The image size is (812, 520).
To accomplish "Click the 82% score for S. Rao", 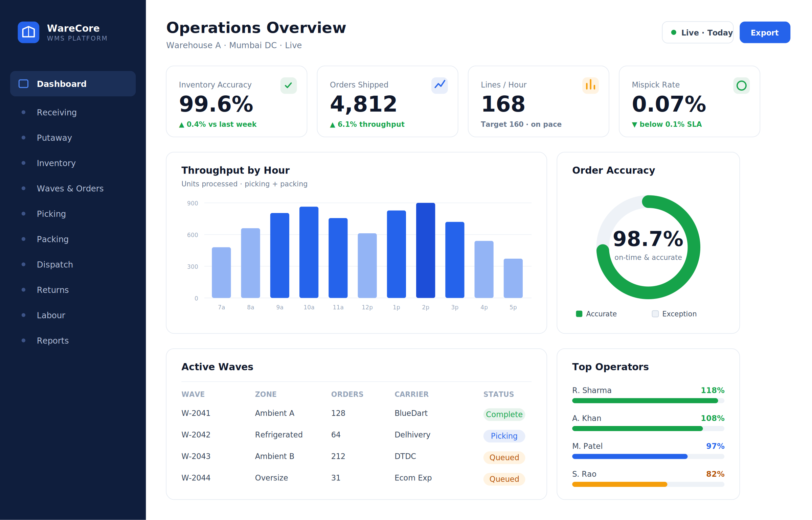I will click(x=715, y=474).
